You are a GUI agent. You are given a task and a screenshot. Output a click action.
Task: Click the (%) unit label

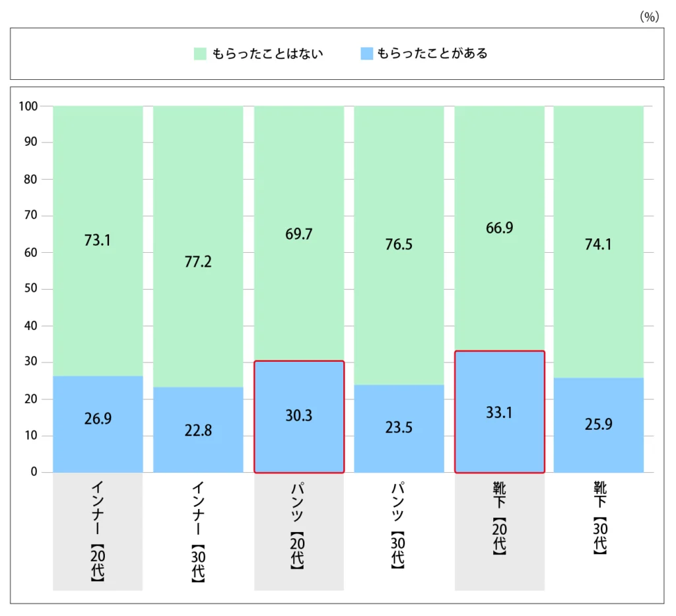pyautogui.click(x=650, y=17)
